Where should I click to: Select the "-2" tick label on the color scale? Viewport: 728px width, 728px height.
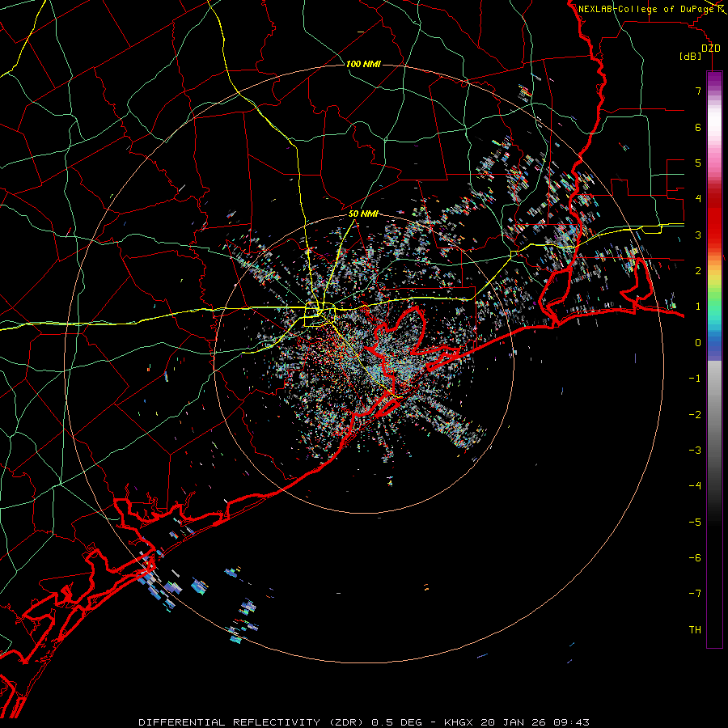(x=695, y=415)
